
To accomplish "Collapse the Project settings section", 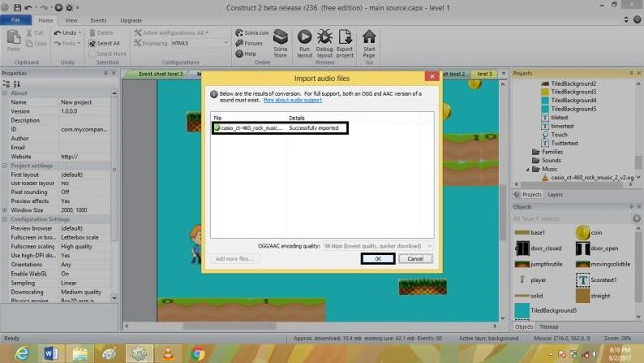I will tap(5, 166).
